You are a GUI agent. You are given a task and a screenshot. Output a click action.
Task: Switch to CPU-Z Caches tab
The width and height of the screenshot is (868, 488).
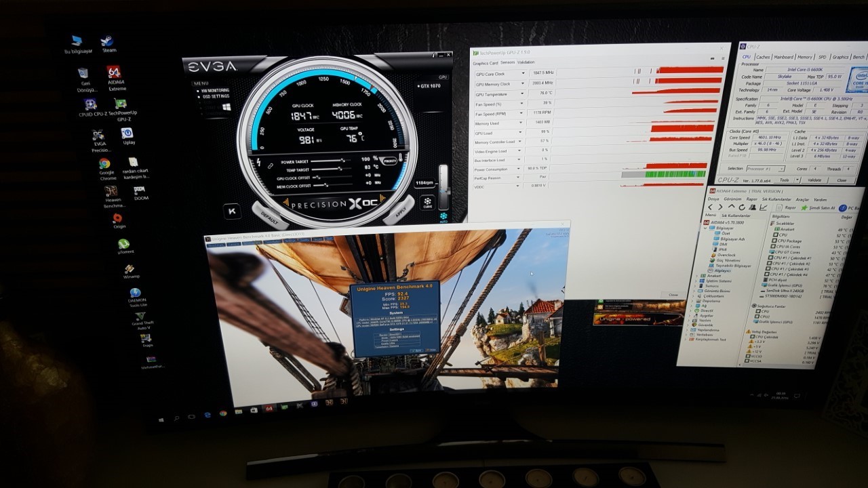pos(763,58)
